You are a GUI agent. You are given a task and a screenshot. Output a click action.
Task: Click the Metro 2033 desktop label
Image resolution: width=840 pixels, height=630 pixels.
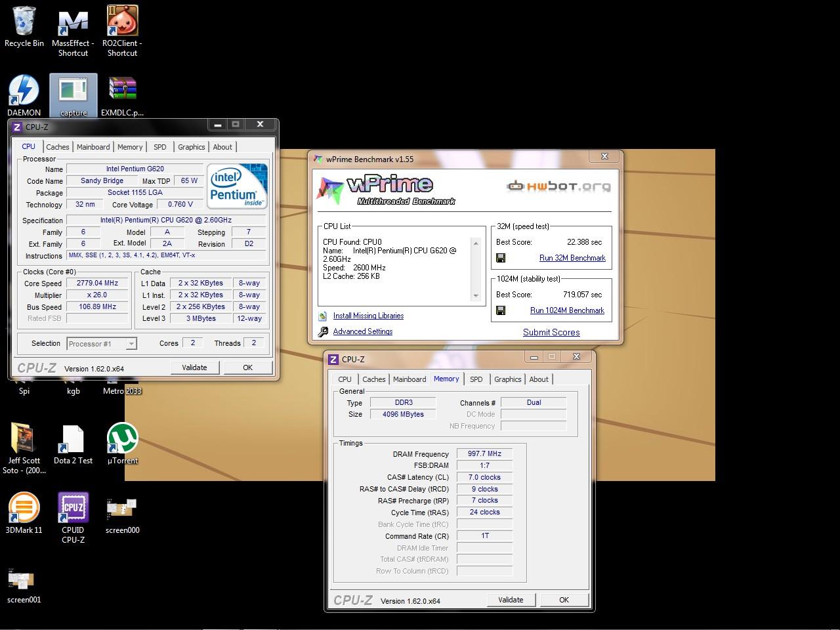(x=122, y=391)
